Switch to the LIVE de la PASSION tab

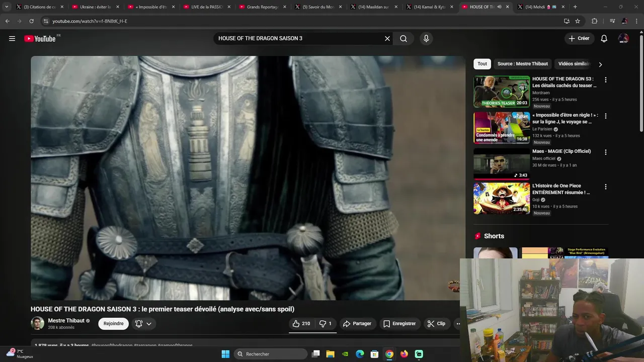click(207, 7)
